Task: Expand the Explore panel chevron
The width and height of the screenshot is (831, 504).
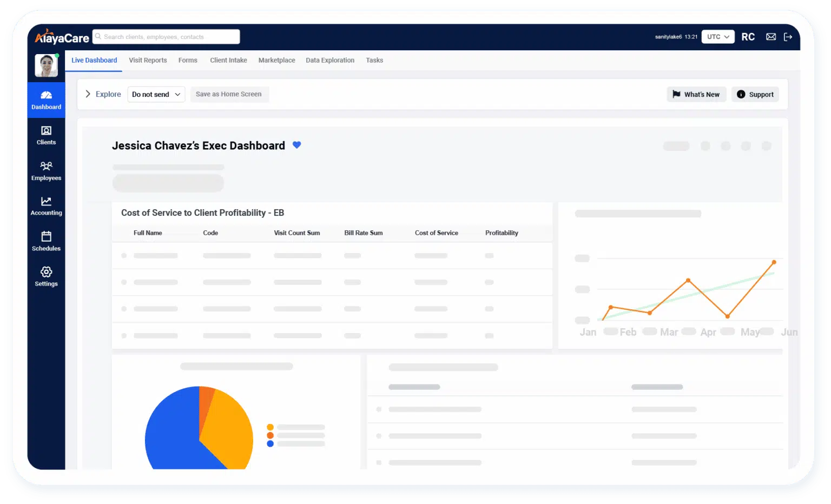Action: [x=88, y=94]
